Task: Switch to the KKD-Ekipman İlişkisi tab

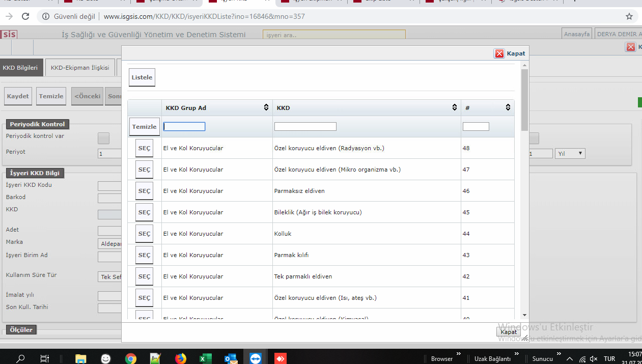Action: pyautogui.click(x=80, y=68)
